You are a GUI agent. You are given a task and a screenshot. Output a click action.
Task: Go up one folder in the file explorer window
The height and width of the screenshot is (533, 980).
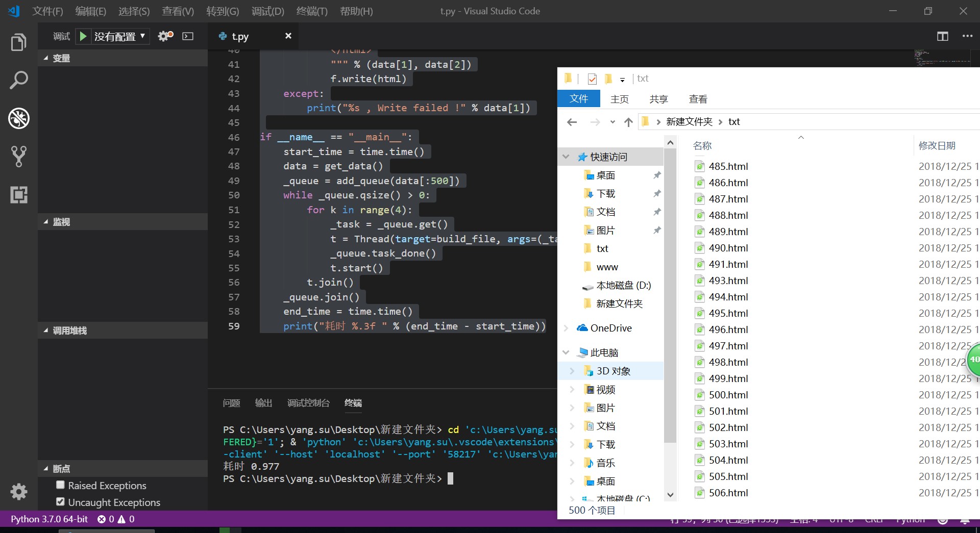pos(628,122)
